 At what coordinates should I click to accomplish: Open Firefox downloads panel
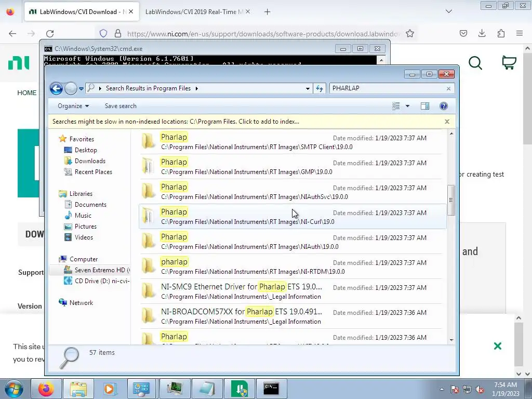click(482, 33)
